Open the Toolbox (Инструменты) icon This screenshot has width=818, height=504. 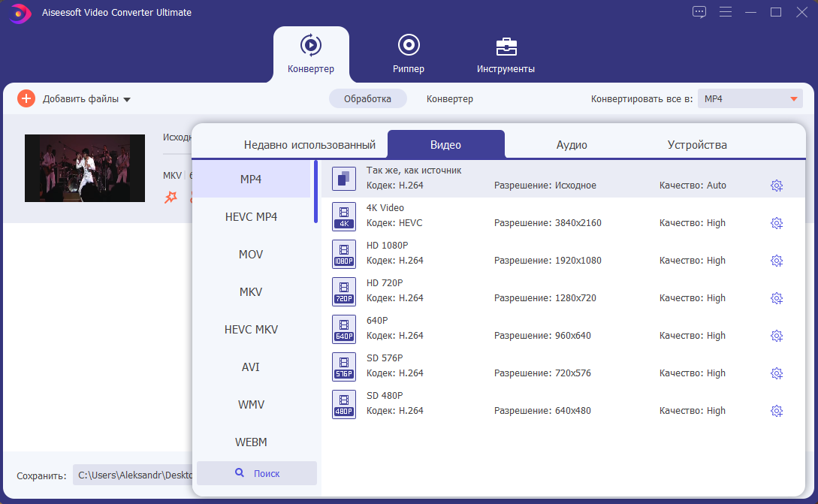[x=506, y=46]
